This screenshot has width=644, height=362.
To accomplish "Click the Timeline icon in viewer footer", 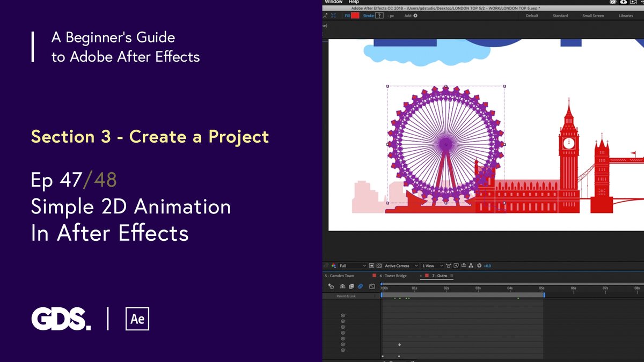I will click(464, 266).
